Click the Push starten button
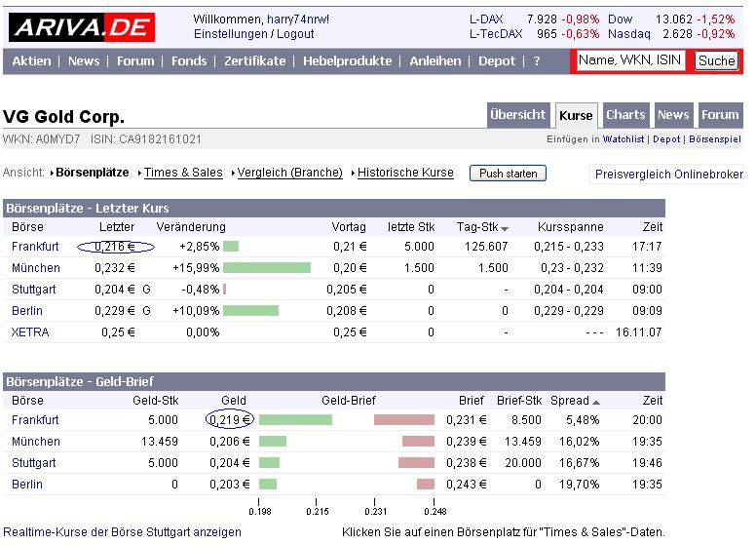The width and height of the screenshot is (756, 545). pyautogui.click(x=508, y=173)
